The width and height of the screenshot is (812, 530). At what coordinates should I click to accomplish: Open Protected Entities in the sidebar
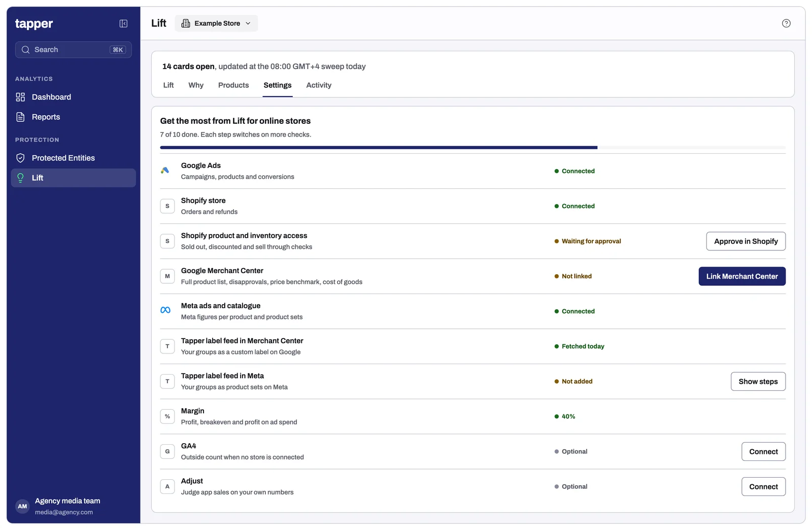(x=74, y=158)
